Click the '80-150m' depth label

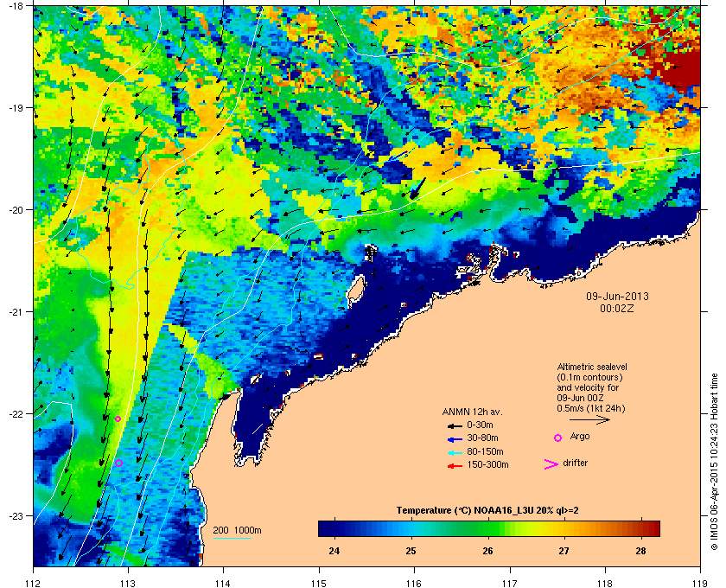click(x=485, y=451)
